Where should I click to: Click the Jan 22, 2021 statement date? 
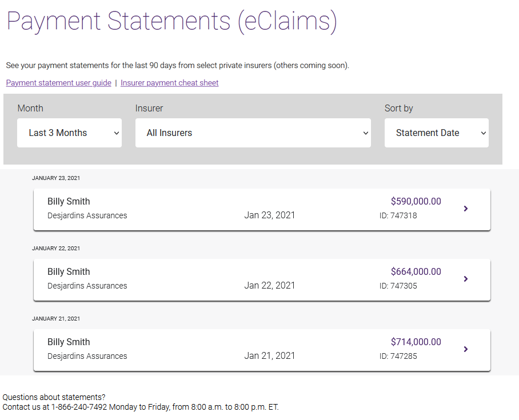click(x=269, y=285)
